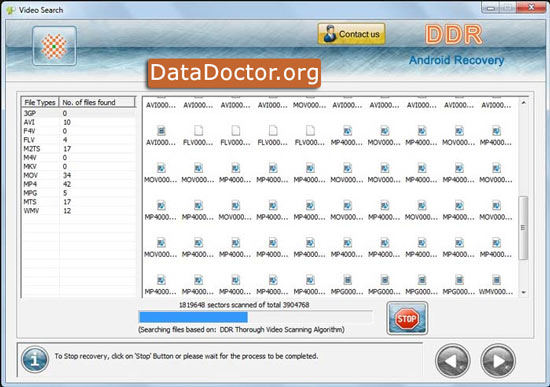
Task: Select the 3GP file type row
Action: (x=79, y=113)
